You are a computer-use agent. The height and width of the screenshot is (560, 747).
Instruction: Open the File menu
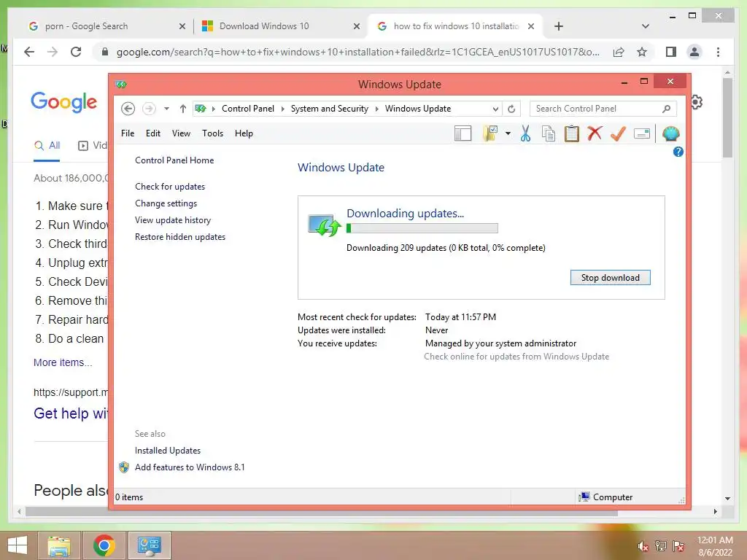tap(128, 133)
